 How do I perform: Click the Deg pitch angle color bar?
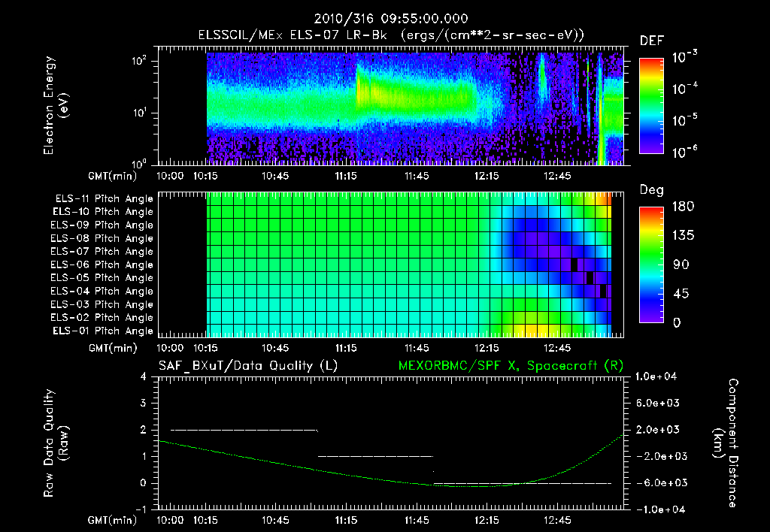coord(651,264)
